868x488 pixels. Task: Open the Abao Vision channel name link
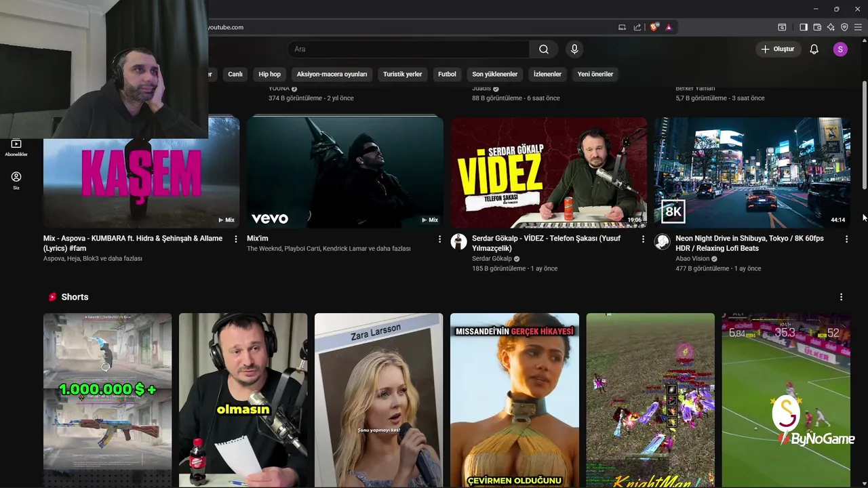point(692,259)
